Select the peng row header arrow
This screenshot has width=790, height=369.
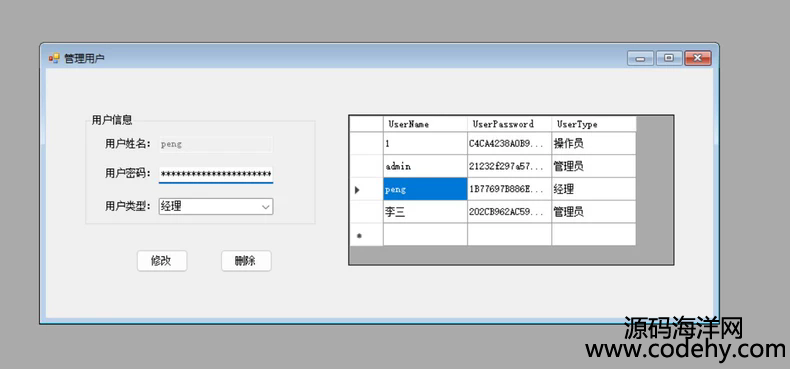coord(366,190)
